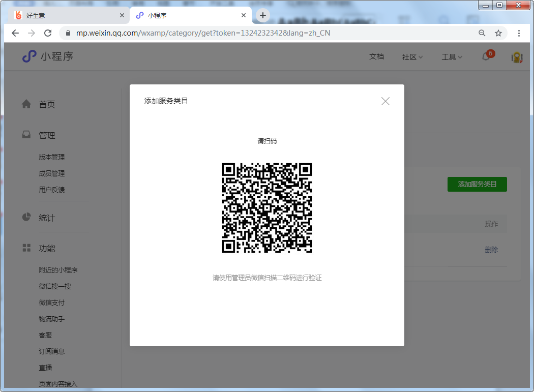534x392 pixels.
Task: Select 统计 in the sidebar
Action: (47, 218)
